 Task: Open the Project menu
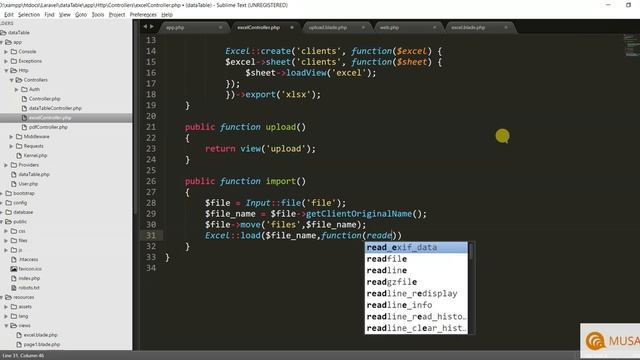117,14
